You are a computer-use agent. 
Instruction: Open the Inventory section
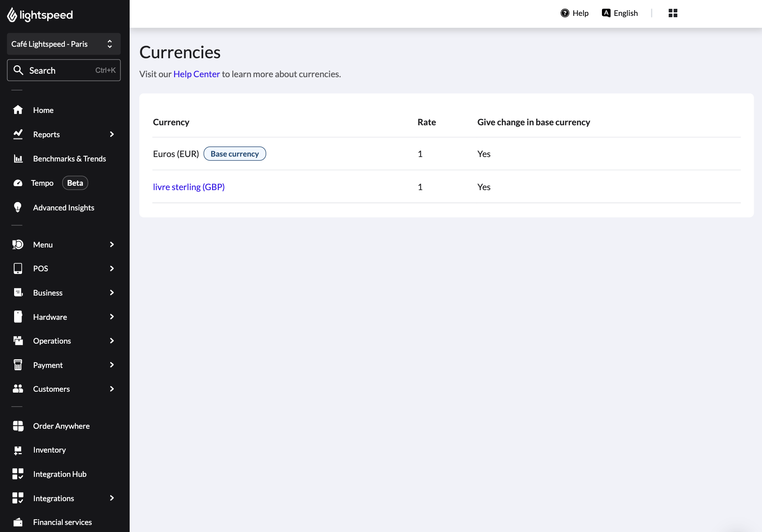click(x=50, y=450)
